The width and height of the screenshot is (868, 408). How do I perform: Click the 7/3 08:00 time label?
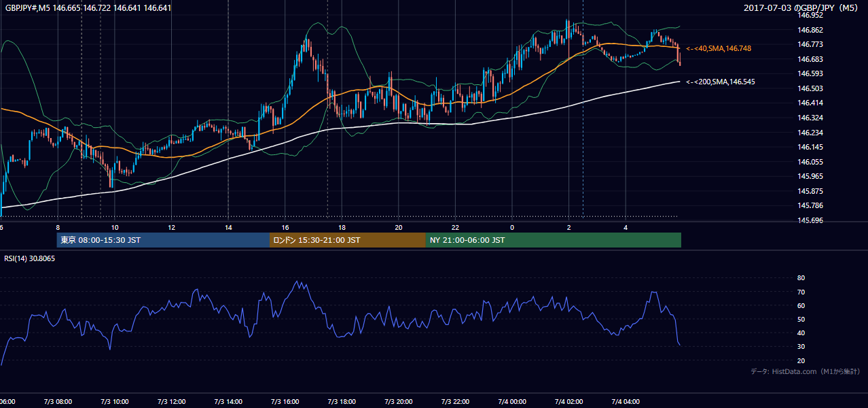pos(58,402)
